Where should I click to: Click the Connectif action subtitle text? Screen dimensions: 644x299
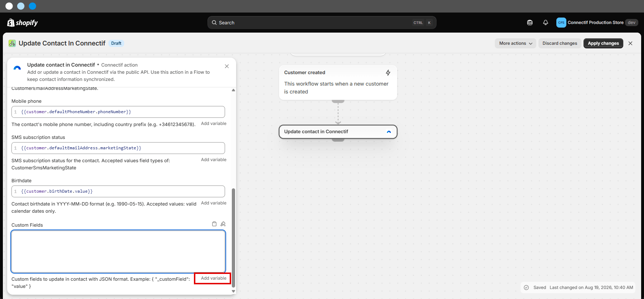pyautogui.click(x=119, y=65)
